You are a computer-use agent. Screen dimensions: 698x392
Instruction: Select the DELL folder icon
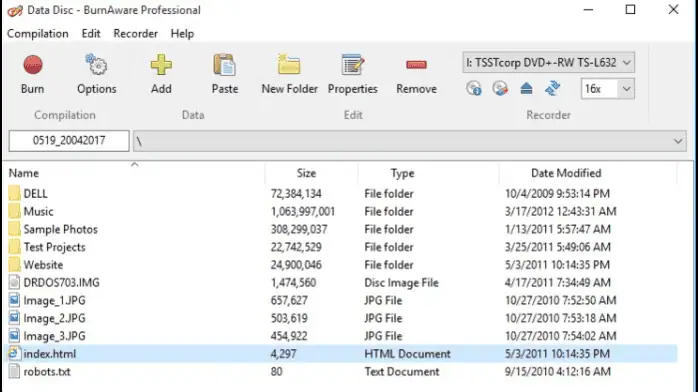tap(14, 194)
